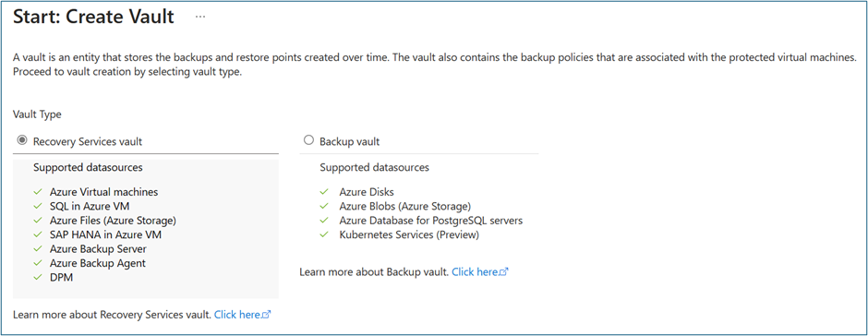Select the Recovery Services vault radio button
868x336 pixels.
[x=22, y=140]
